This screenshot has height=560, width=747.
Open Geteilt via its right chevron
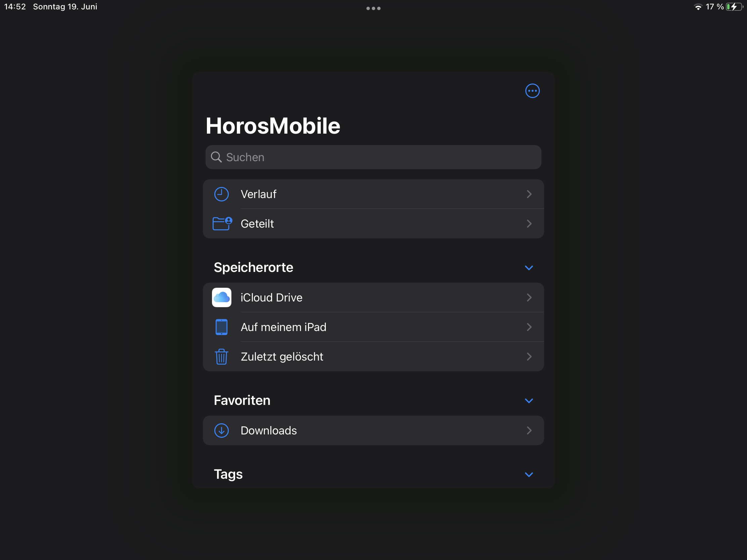click(x=529, y=224)
